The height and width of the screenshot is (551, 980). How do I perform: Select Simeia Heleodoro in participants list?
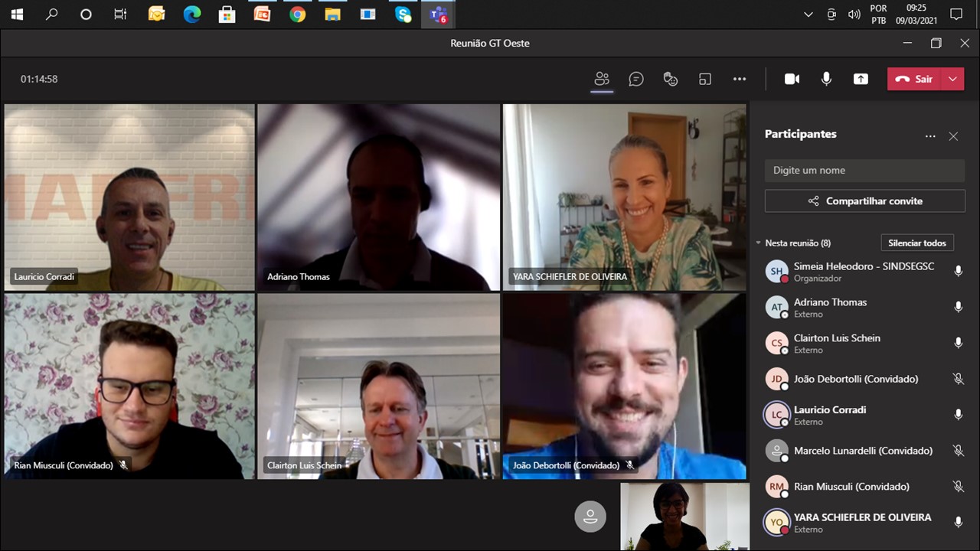pyautogui.click(x=863, y=272)
